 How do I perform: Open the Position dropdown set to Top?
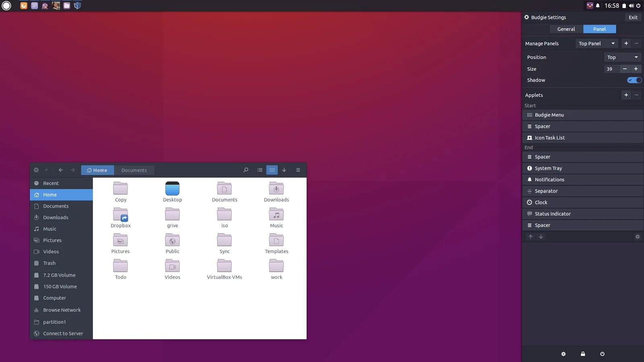[x=623, y=57]
